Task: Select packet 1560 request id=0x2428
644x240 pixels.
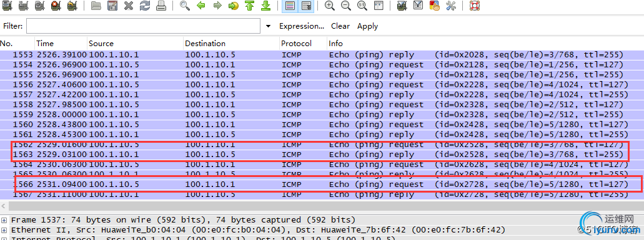Action: pos(322,125)
